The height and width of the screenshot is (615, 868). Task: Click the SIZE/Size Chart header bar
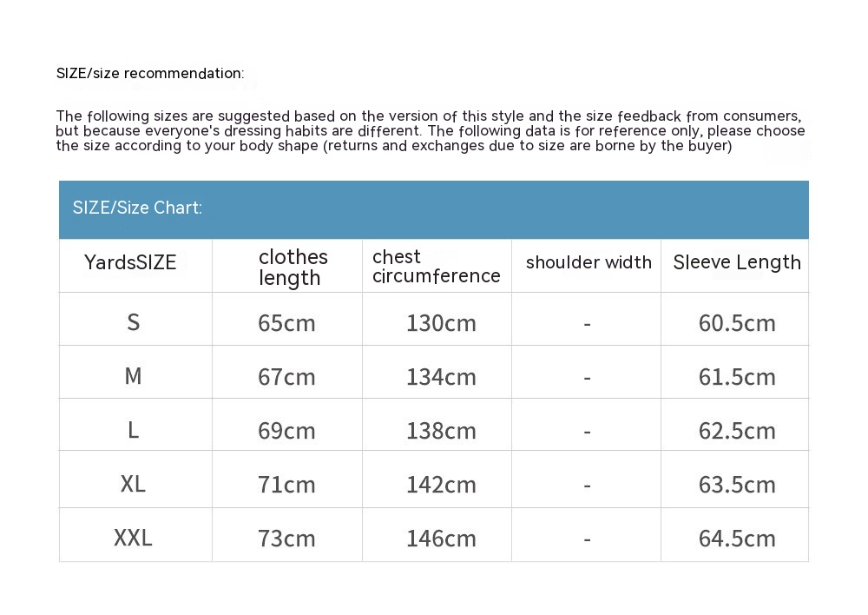tap(433, 208)
